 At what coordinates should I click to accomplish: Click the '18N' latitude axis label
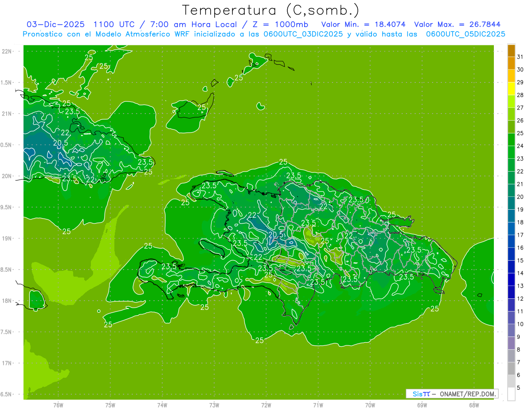[8, 301]
